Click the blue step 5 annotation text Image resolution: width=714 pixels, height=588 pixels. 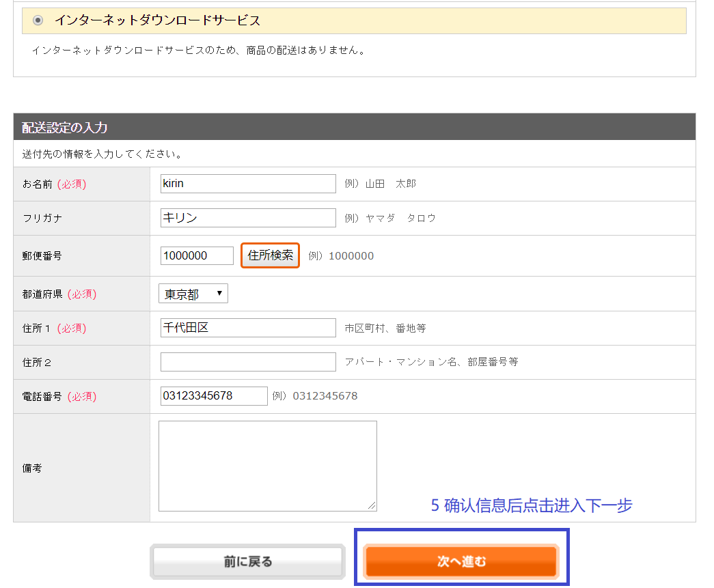[x=531, y=505]
